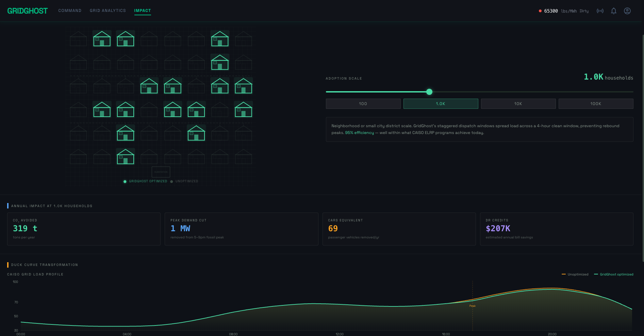644x336 pixels.
Task: Toggle the 'Unoptimized' chart legend entry
Action: point(575,274)
